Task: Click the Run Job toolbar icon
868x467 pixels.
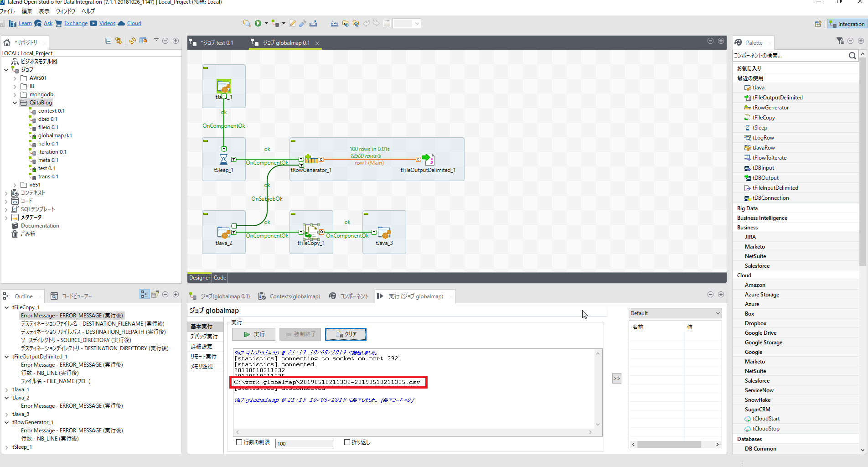Action: 258,23
